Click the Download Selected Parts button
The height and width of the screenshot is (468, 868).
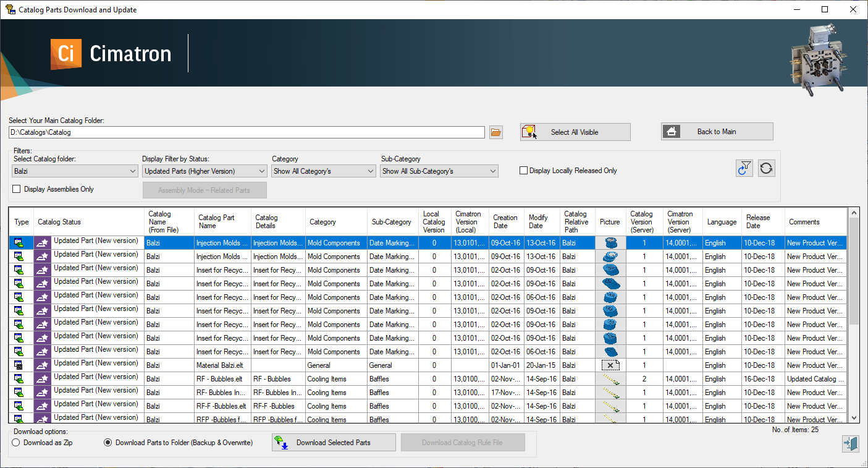tap(334, 443)
